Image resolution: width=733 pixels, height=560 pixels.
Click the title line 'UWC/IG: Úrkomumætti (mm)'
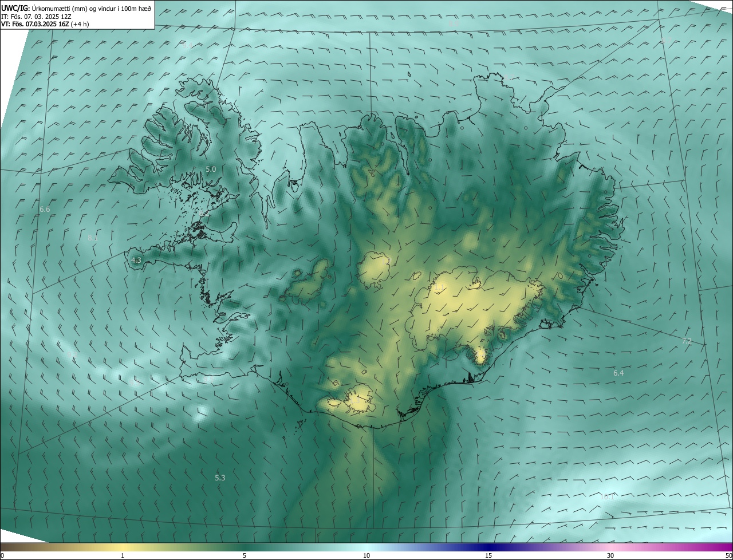point(76,8)
